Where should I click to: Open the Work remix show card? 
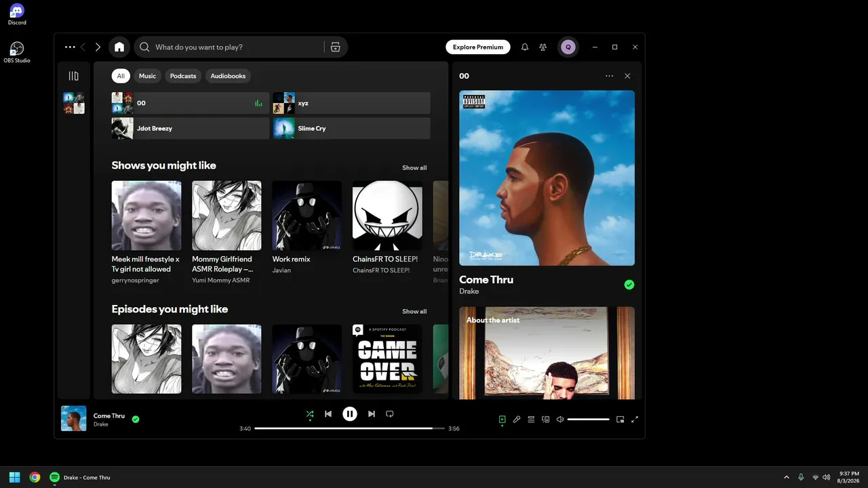[x=307, y=229]
